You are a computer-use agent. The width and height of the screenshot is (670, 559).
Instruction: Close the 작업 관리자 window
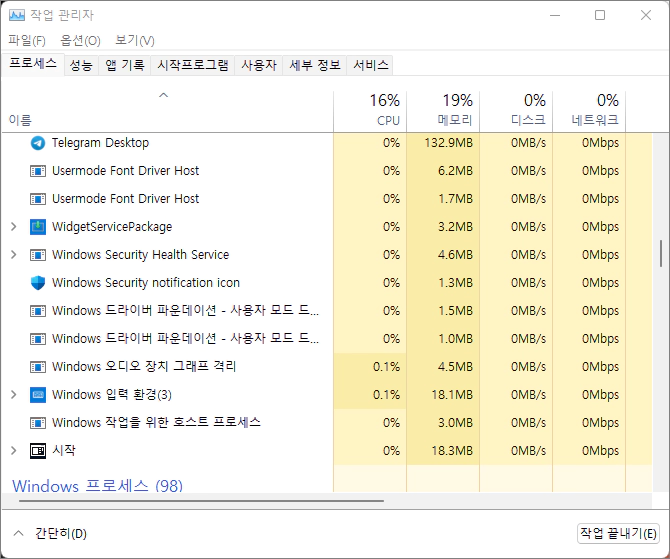[646, 15]
